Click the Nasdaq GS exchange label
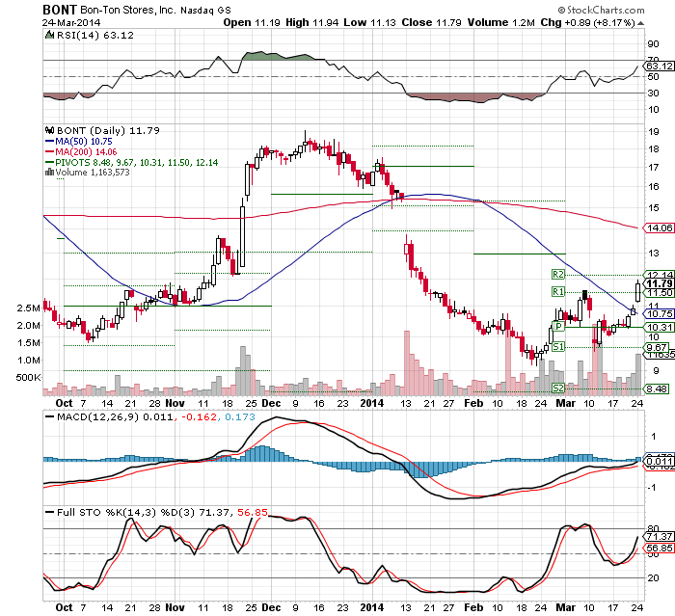This screenshot has height=616, width=675. coord(205,11)
